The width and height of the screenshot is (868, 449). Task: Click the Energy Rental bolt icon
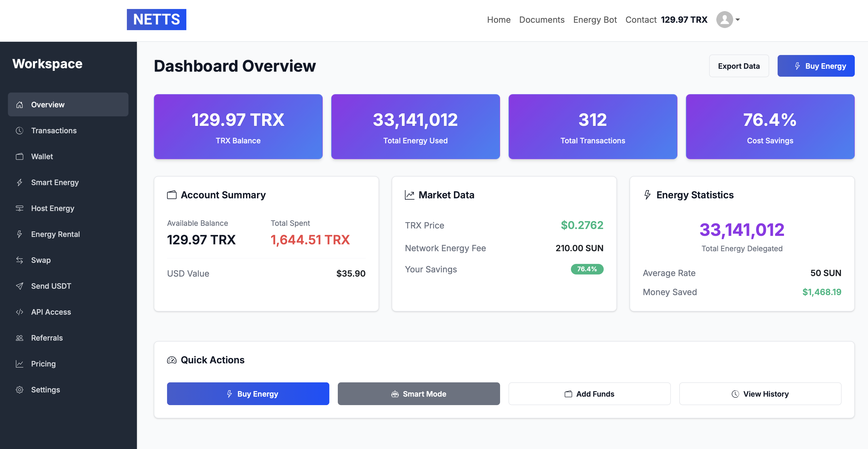tap(20, 234)
